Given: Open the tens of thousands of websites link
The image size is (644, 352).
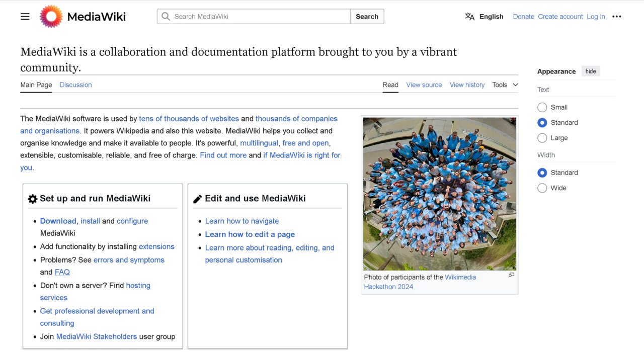Looking at the screenshot, I should tap(189, 119).
